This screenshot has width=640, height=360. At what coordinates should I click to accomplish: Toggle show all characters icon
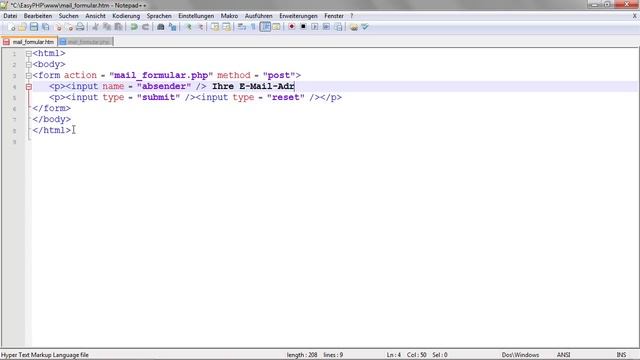click(253, 27)
